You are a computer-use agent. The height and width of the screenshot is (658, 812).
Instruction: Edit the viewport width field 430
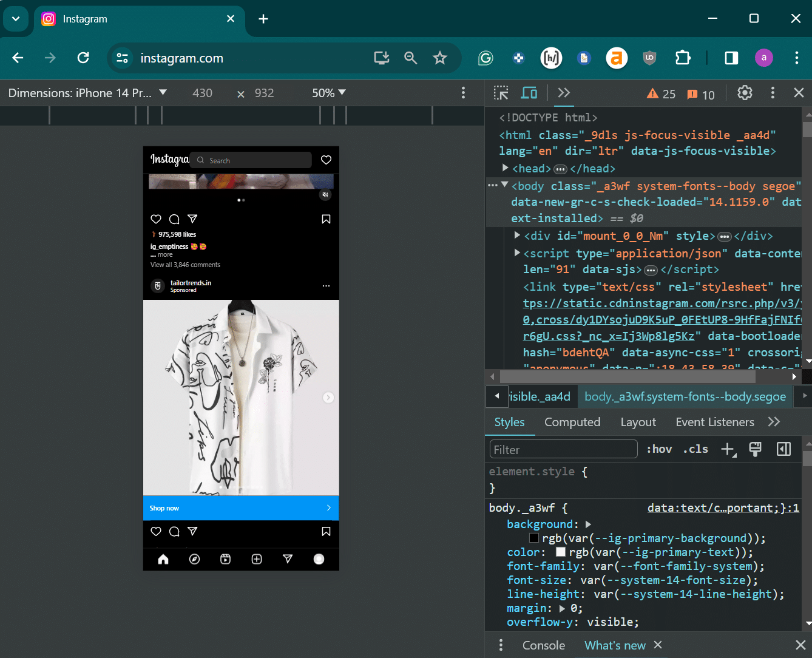[x=202, y=93]
